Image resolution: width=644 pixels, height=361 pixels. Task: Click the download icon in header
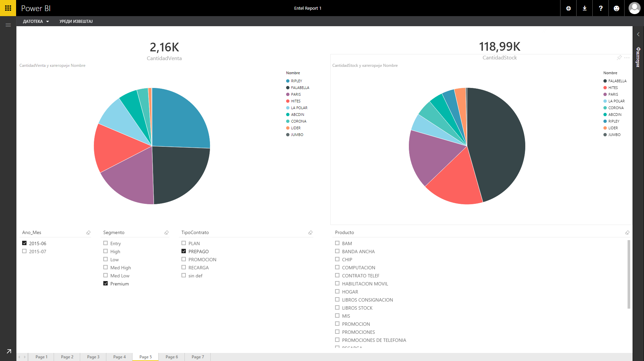click(x=584, y=8)
